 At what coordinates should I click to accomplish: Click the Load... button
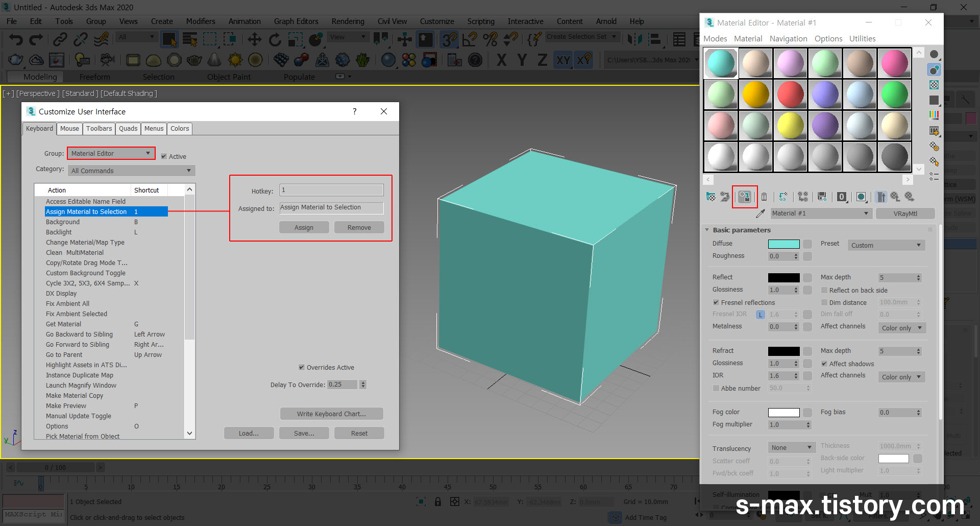[x=249, y=433]
